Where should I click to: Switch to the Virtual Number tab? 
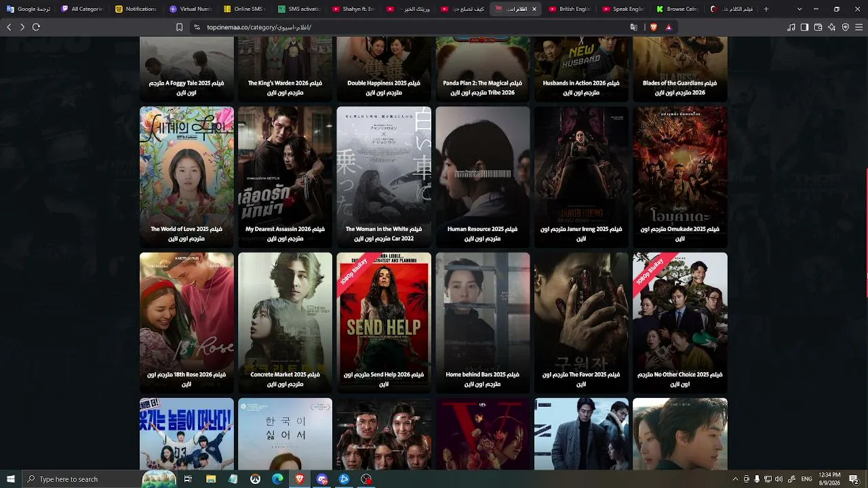(191, 9)
